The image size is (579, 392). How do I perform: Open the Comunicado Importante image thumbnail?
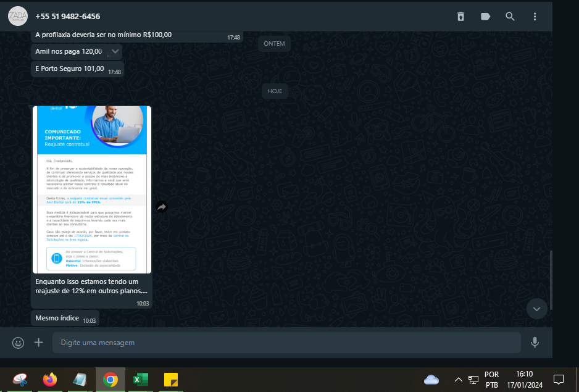click(x=91, y=189)
